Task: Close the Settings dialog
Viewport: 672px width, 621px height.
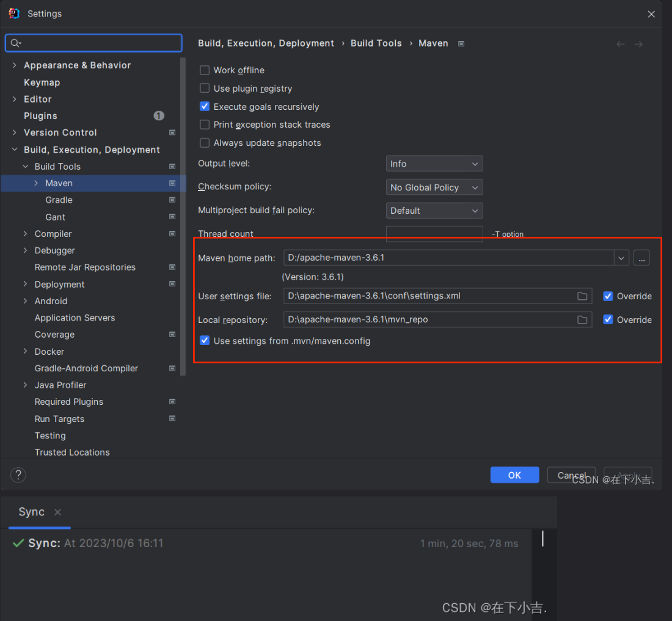Action: coord(651,14)
